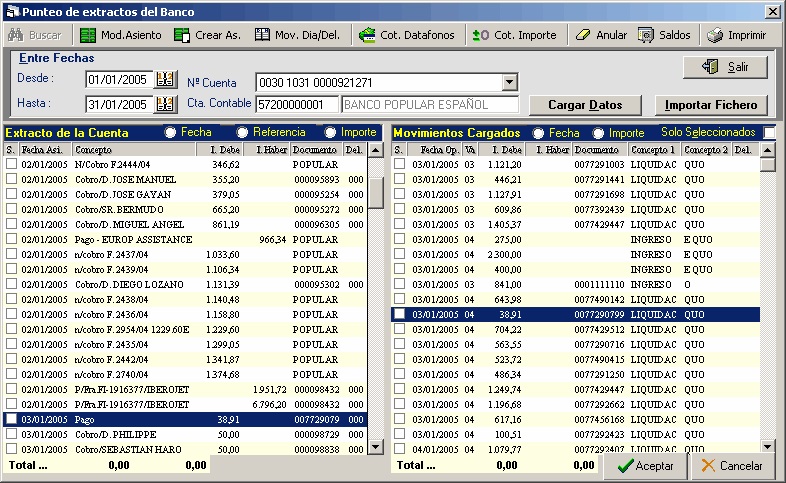Click the down arrow of Extracto scrollbar

(x=375, y=446)
